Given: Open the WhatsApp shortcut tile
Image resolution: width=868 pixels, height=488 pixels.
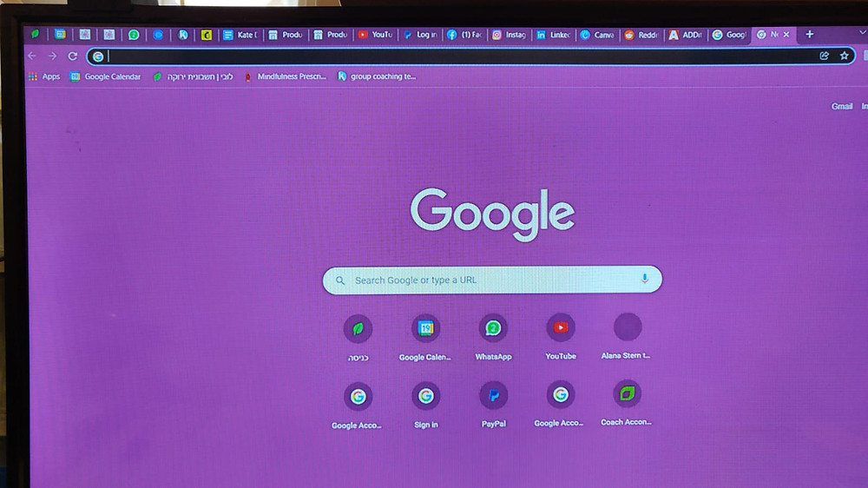Looking at the screenshot, I should coord(493,337).
